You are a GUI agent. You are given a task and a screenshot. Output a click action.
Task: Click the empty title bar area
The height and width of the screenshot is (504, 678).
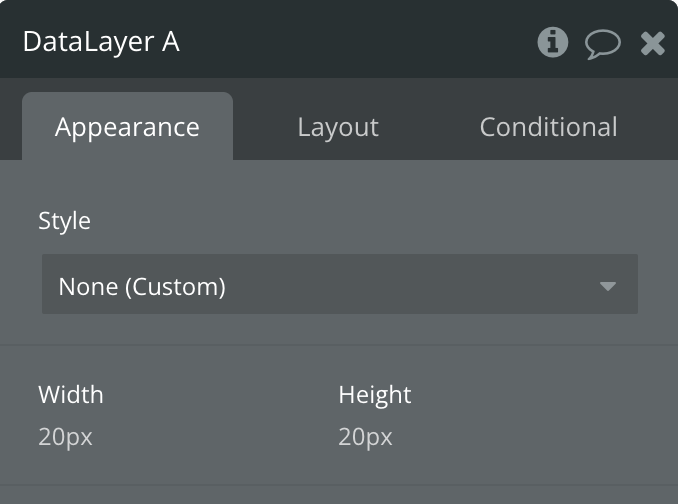point(360,42)
